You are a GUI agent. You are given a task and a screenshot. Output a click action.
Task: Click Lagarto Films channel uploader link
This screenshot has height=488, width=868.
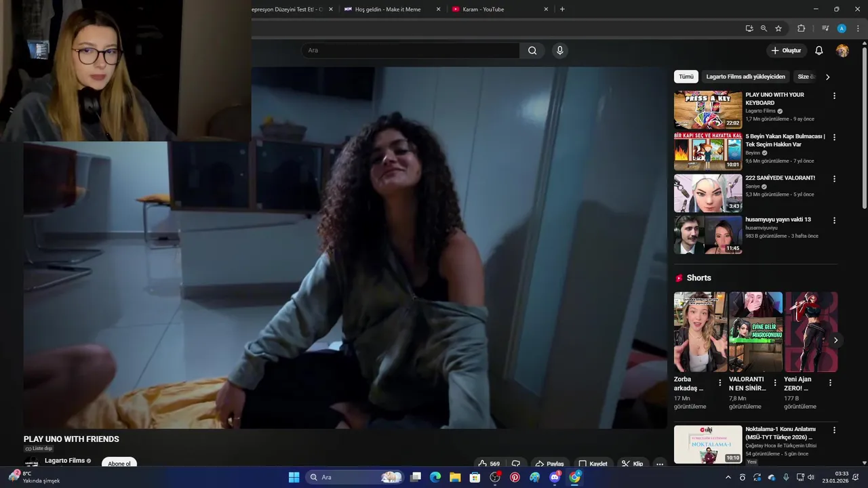coord(760,111)
